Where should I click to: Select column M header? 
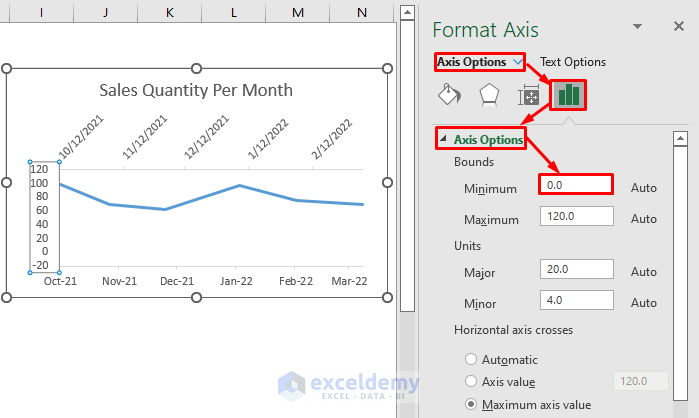[298, 12]
